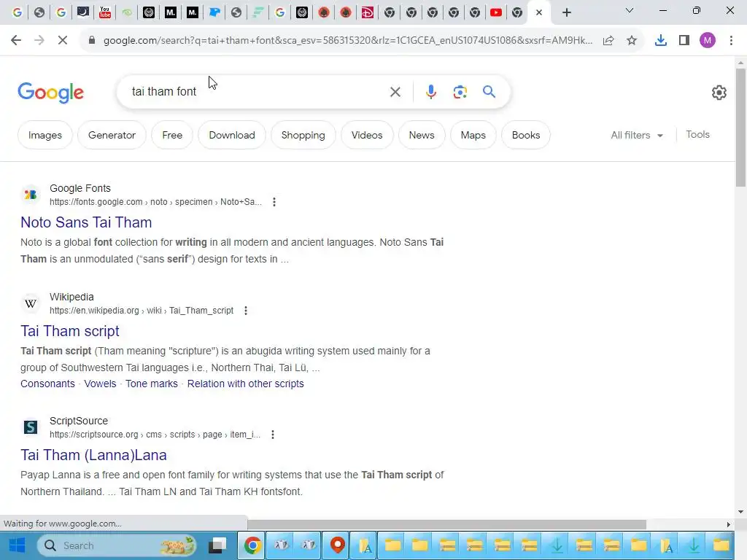This screenshot has height=560, width=747.
Task: Open Noto Sans Tai Tham result
Action: coord(86,222)
